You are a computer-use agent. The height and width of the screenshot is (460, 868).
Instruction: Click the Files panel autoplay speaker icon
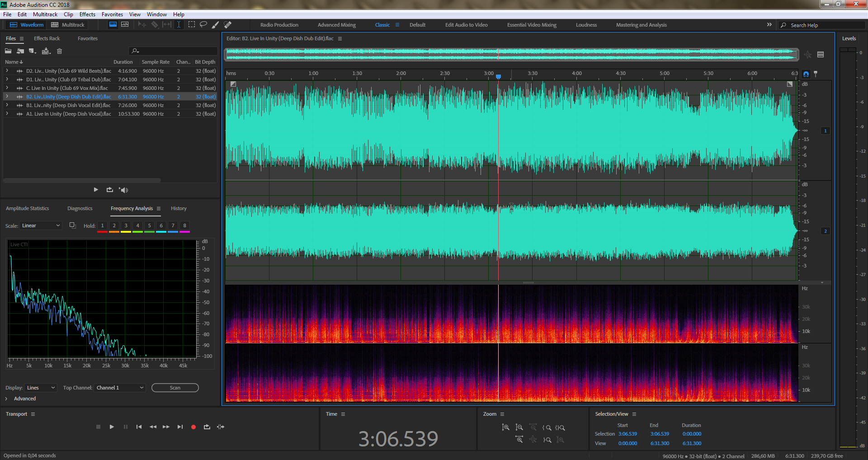coord(123,190)
